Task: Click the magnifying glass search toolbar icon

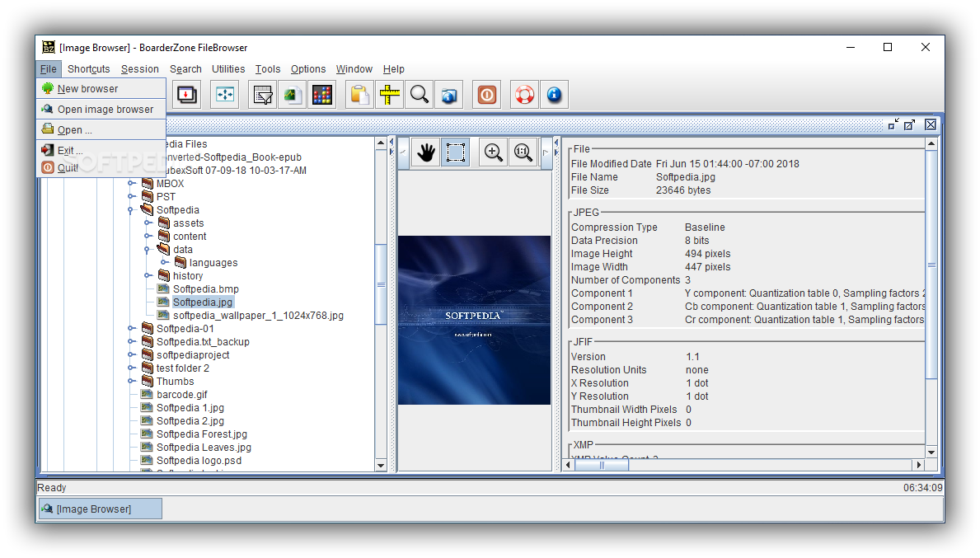Action: tap(420, 95)
